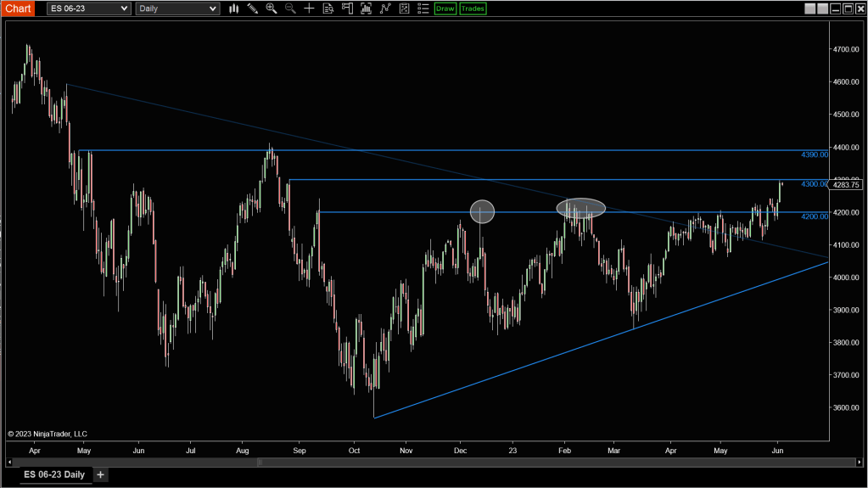Select the ES 06-23 Daily tab
Viewport: 868px width, 488px height.
(53, 474)
